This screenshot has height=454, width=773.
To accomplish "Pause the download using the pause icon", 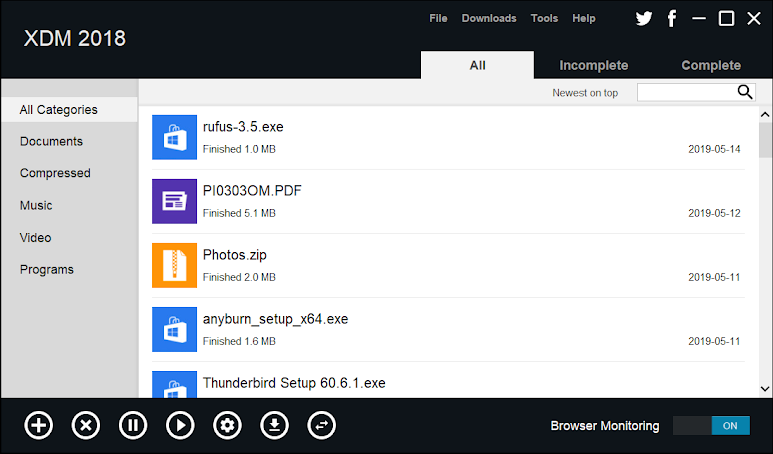I will click(133, 425).
